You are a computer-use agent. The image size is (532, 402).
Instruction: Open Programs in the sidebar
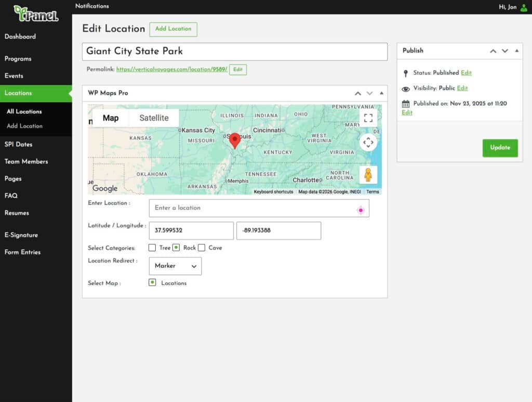[x=18, y=59]
